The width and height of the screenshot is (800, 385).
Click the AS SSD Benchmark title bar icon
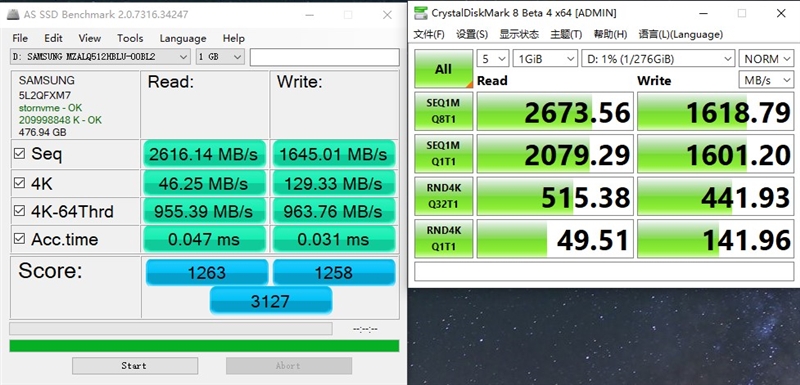14,14
